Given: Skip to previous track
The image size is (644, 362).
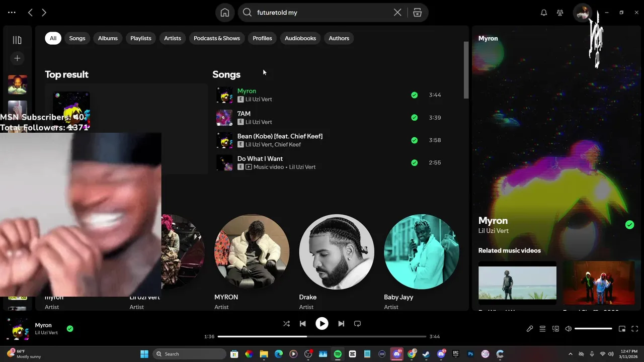Looking at the screenshot, I should click(x=302, y=324).
